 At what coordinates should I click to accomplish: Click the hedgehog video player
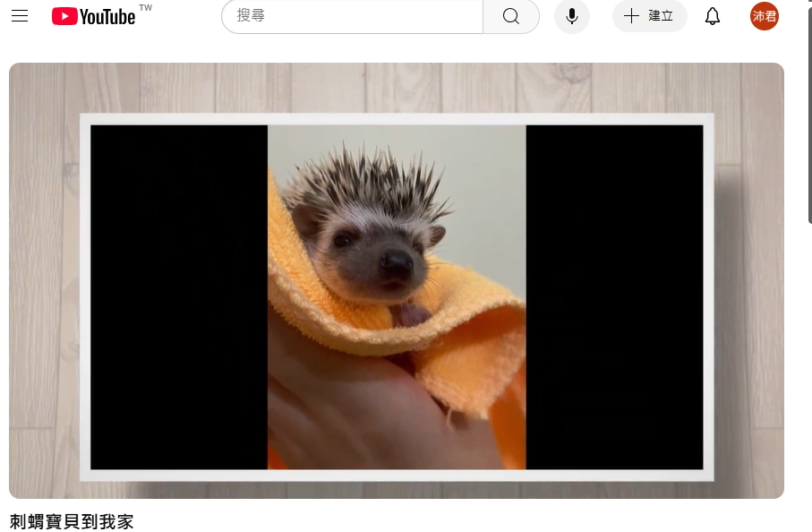pyautogui.click(x=397, y=280)
